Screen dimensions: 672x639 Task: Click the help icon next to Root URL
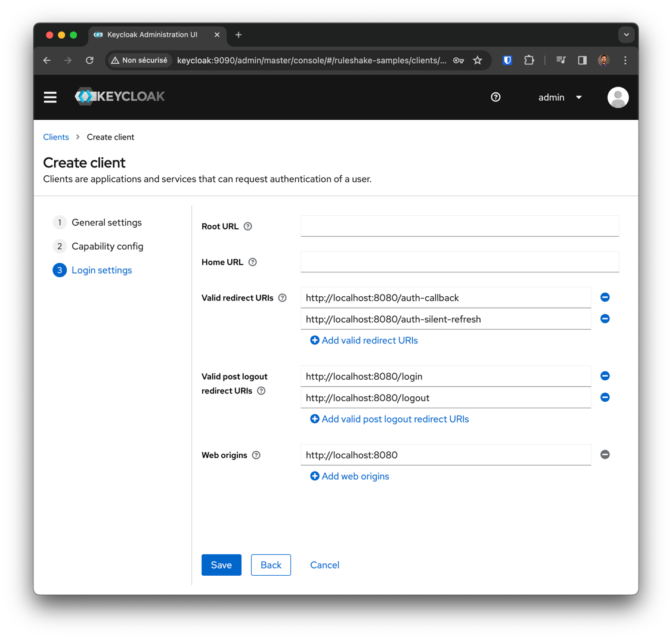(247, 227)
